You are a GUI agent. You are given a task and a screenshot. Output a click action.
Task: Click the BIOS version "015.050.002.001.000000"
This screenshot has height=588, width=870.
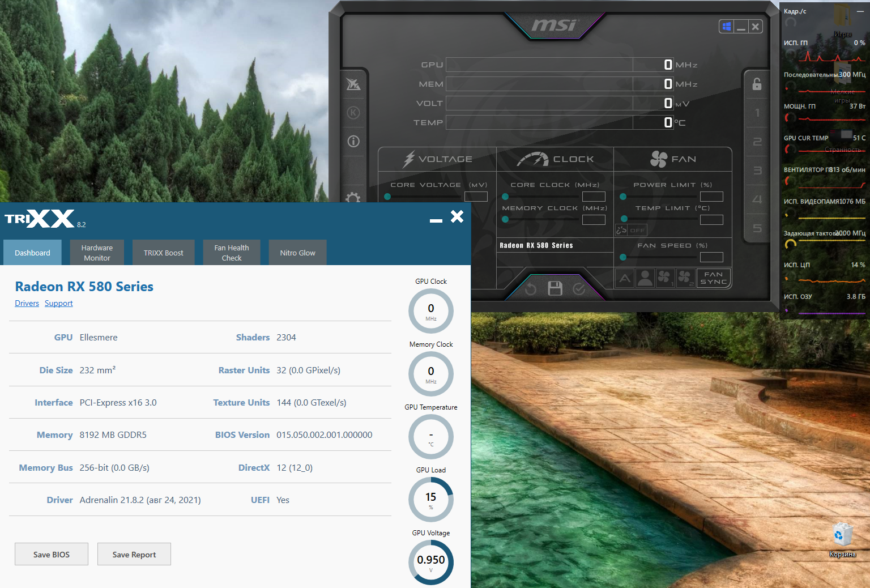pyautogui.click(x=325, y=435)
